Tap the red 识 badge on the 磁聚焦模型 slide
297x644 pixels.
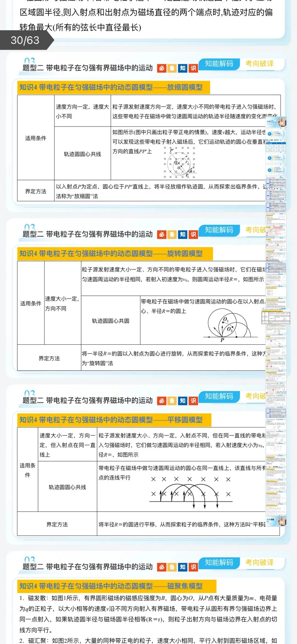click(x=193, y=567)
